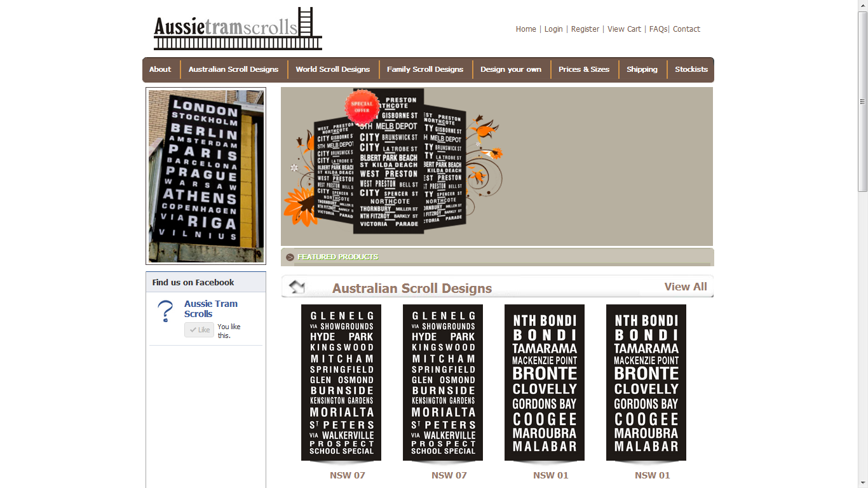Open the second Glenelg scroll thumbnail
This screenshot has width=868, height=488.
pos(443,383)
